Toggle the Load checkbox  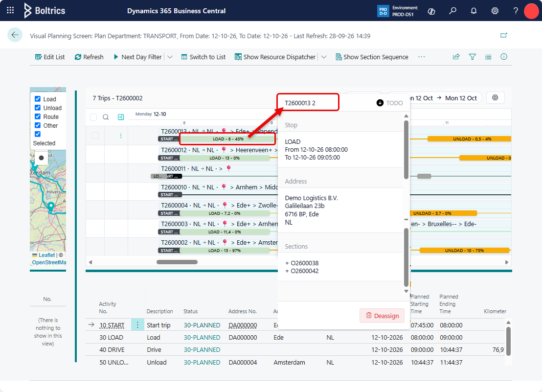click(38, 99)
